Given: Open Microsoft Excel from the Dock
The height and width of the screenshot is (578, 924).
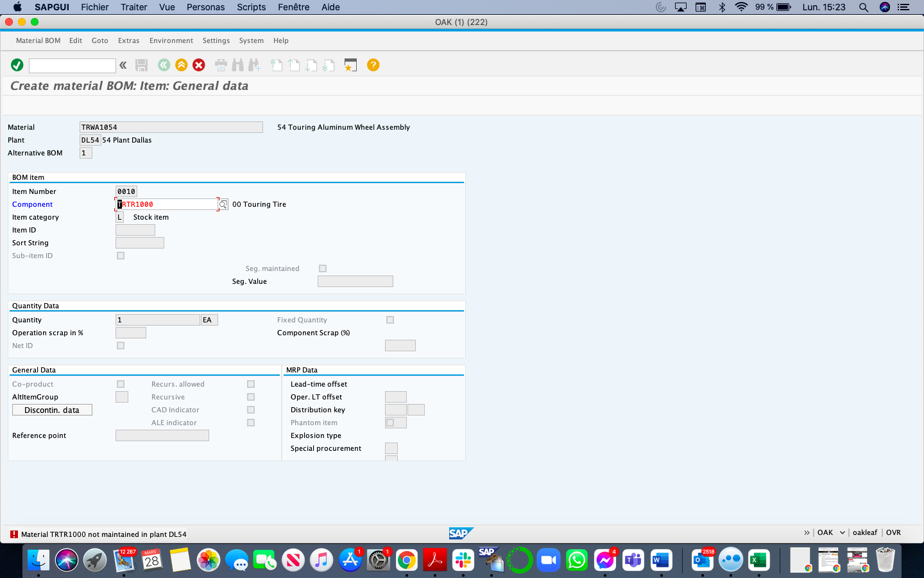Looking at the screenshot, I should coord(759,560).
